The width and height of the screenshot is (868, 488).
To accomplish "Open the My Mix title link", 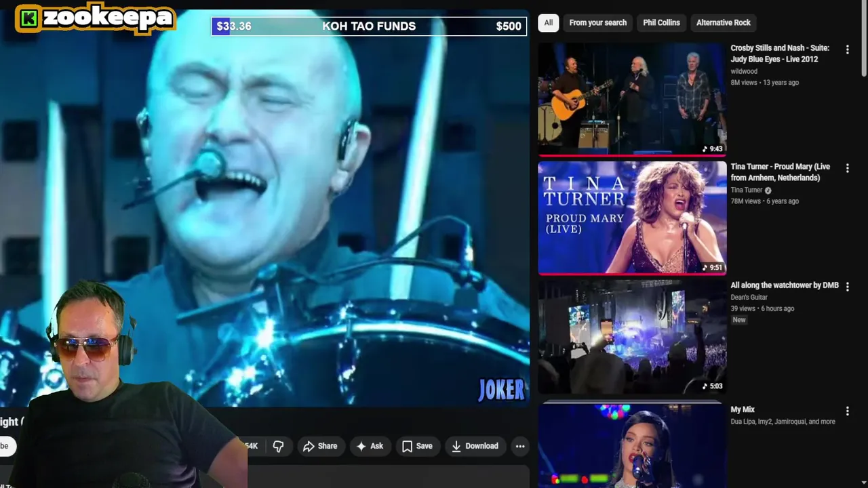I will (x=743, y=409).
